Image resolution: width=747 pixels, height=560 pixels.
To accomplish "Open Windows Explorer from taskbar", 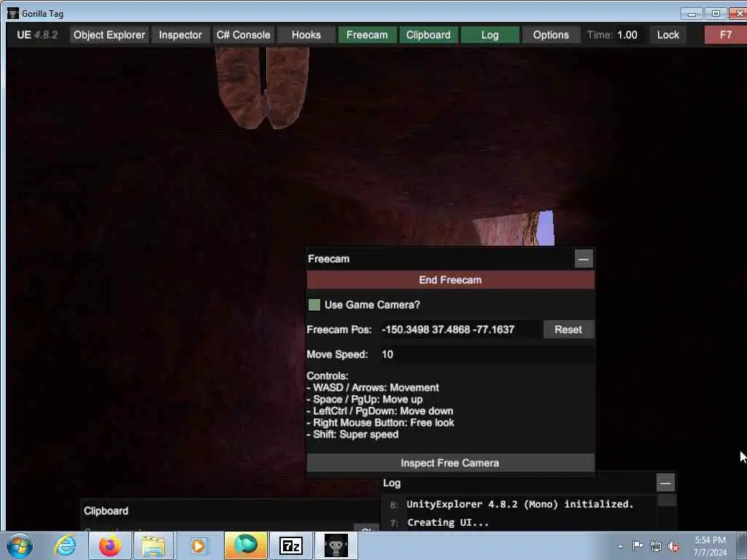I will (x=153, y=545).
